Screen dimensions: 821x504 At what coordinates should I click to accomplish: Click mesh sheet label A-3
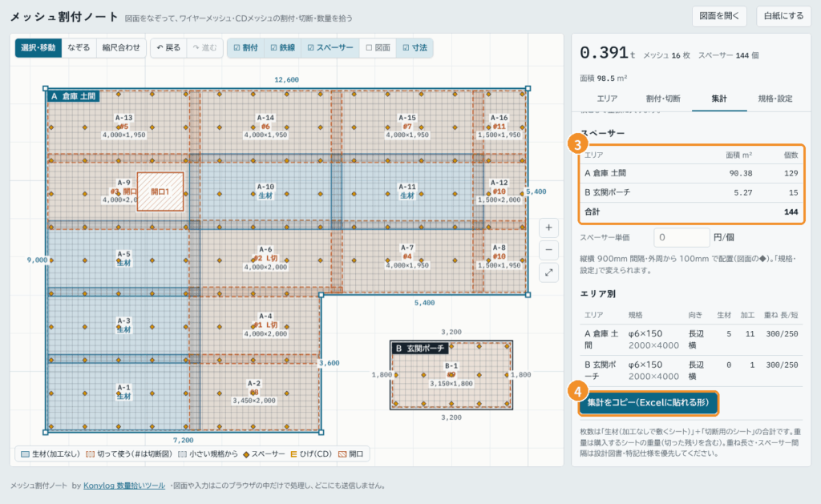tap(123, 321)
